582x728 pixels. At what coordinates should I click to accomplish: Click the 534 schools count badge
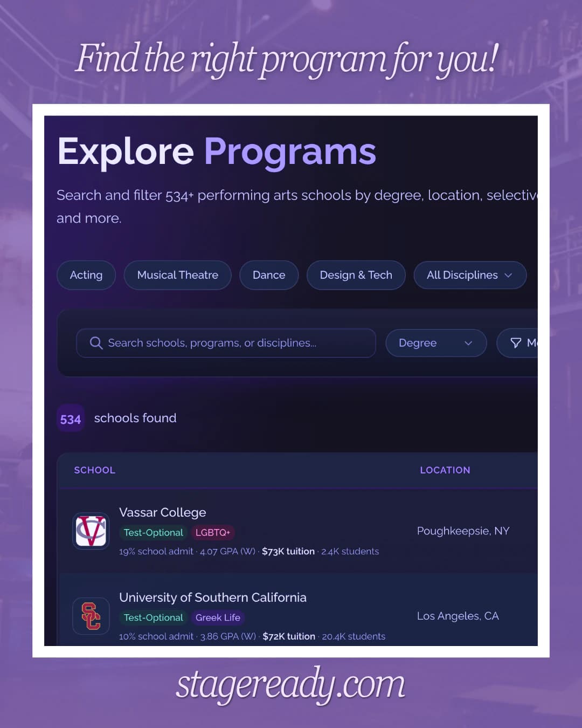point(71,418)
